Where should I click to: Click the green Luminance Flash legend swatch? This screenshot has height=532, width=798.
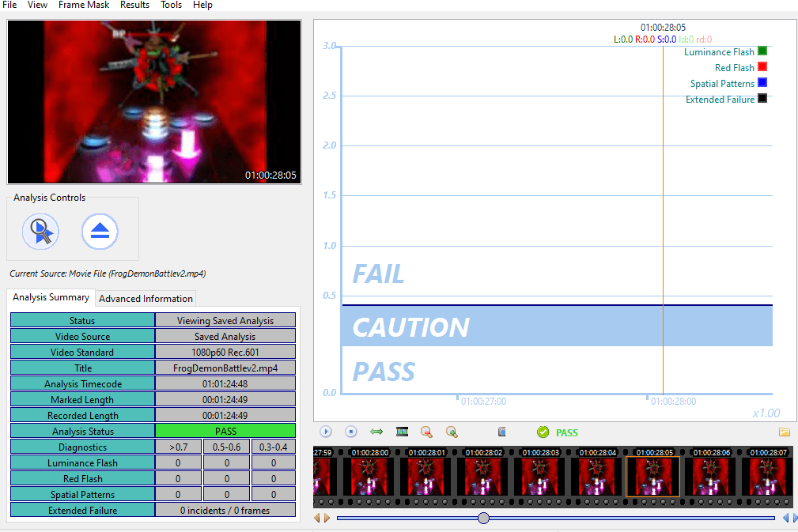[762, 51]
